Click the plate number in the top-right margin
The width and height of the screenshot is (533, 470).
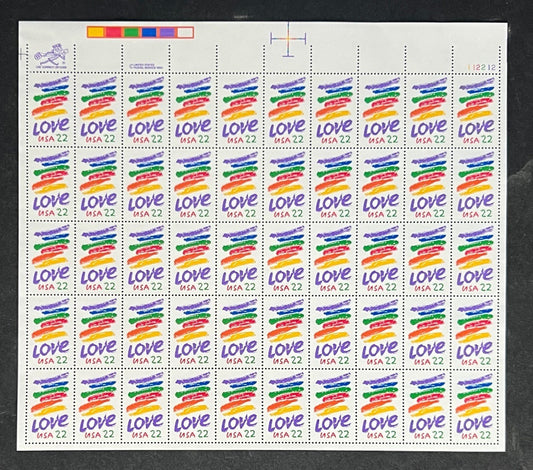482,67
